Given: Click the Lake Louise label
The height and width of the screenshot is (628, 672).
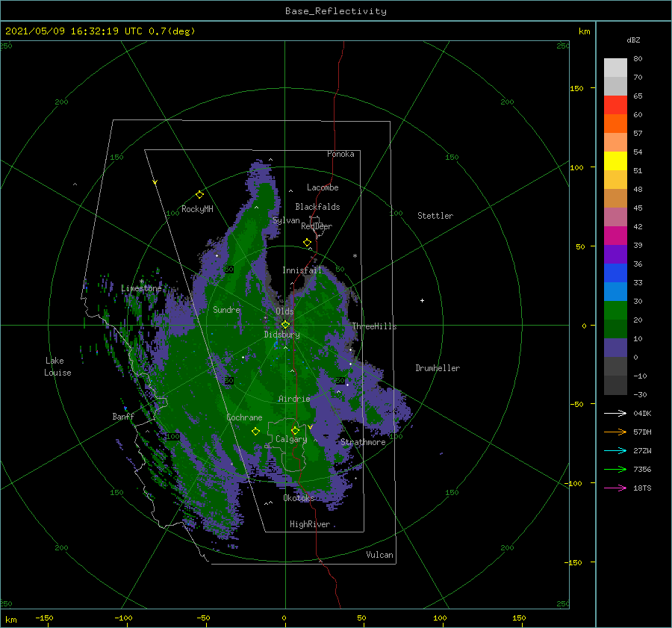Looking at the screenshot, I should point(57,367).
